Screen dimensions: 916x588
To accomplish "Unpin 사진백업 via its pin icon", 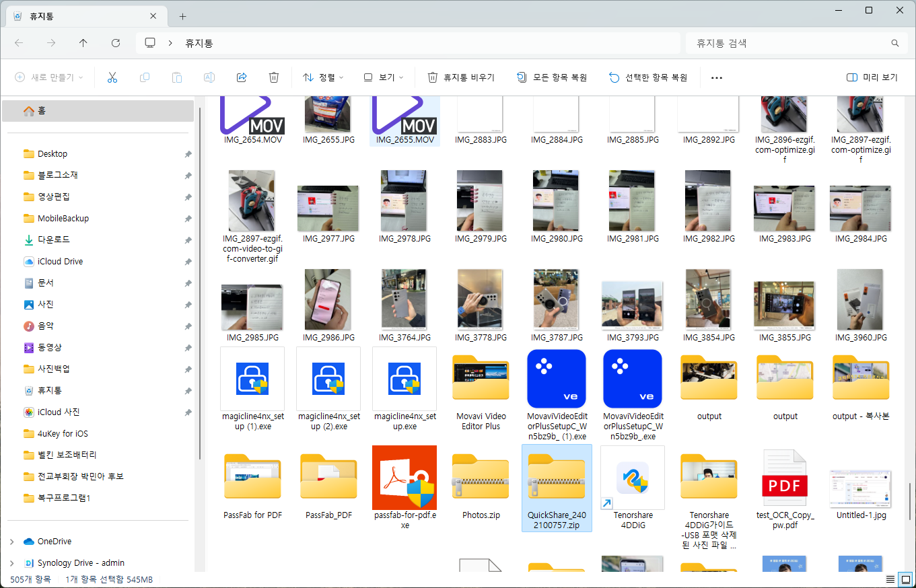I will pyautogui.click(x=188, y=369).
